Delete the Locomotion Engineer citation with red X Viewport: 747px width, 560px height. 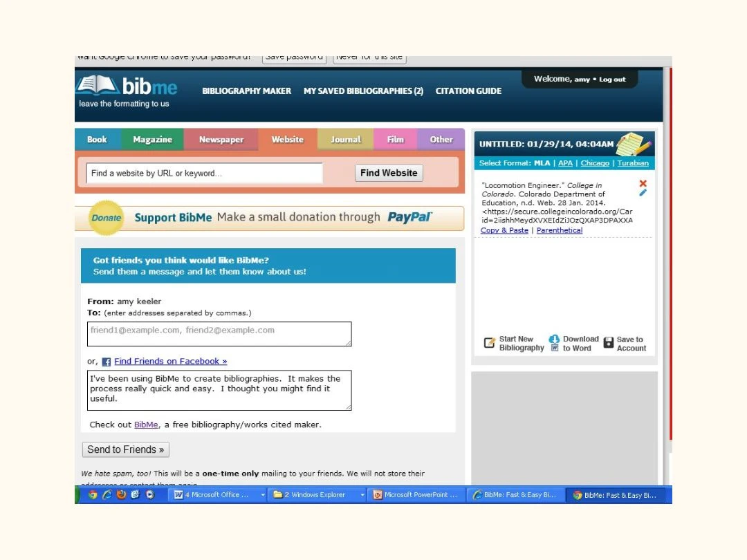pyautogui.click(x=643, y=183)
